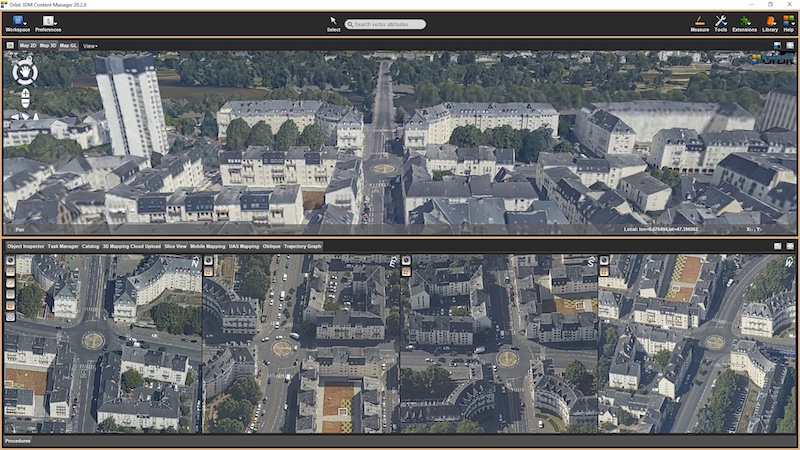Click the pan hand navigation wheel

coord(25,72)
